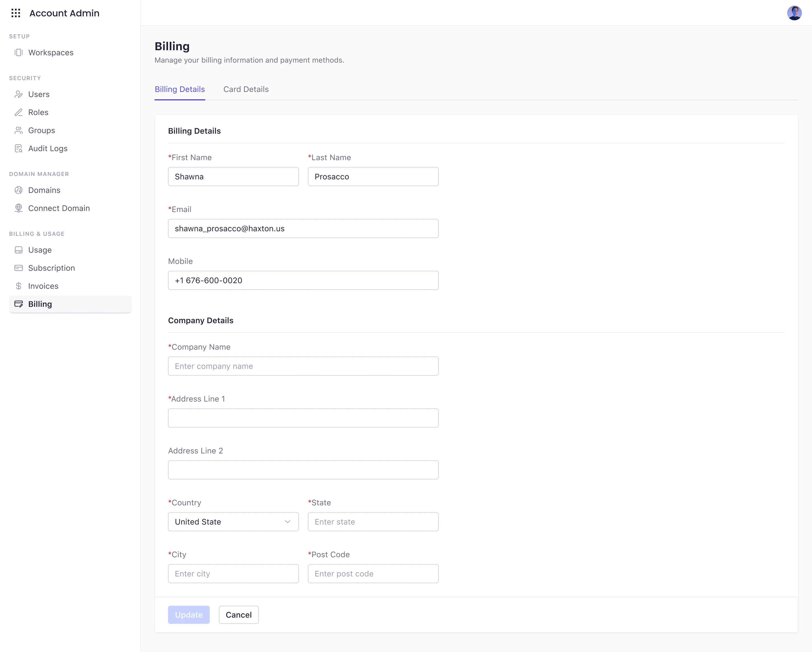
Task: Open Subscription in the sidebar
Action: point(52,268)
